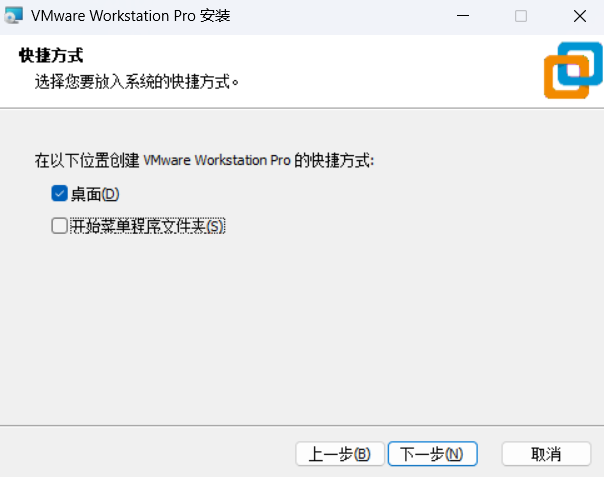
Task: Click the 桌面(D) label text
Action: [95, 194]
